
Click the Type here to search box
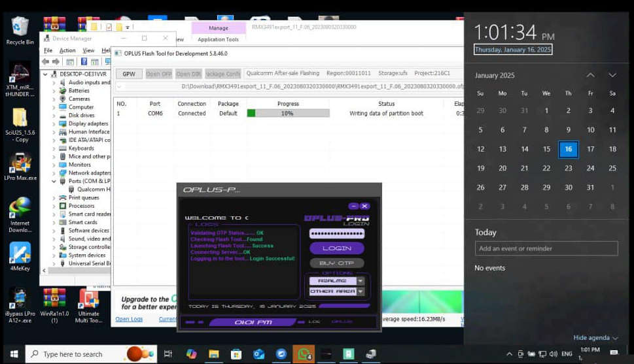[x=91, y=354]
